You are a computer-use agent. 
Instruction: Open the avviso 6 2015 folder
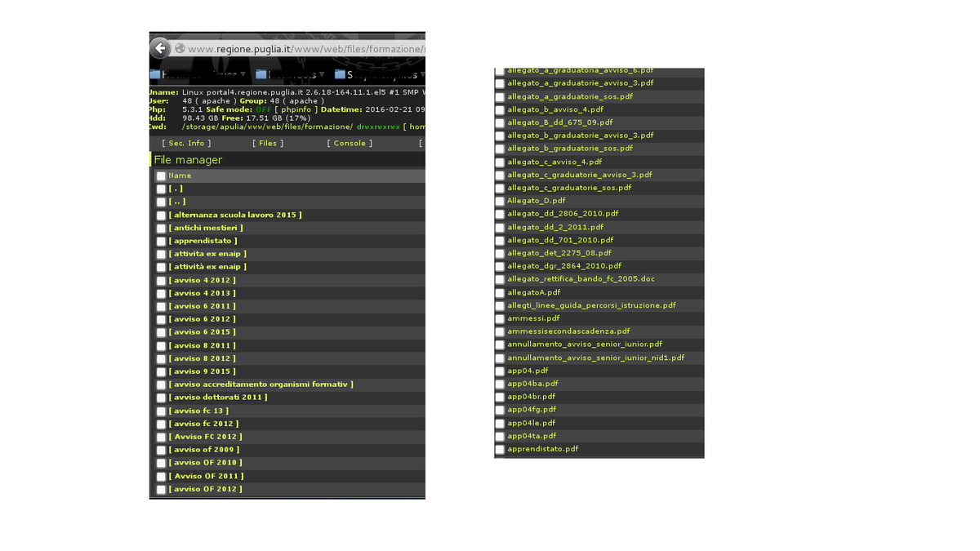(202, 332)
